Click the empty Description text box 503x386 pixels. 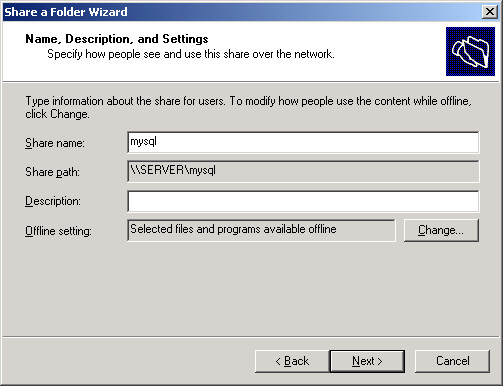tap(303, 201)
